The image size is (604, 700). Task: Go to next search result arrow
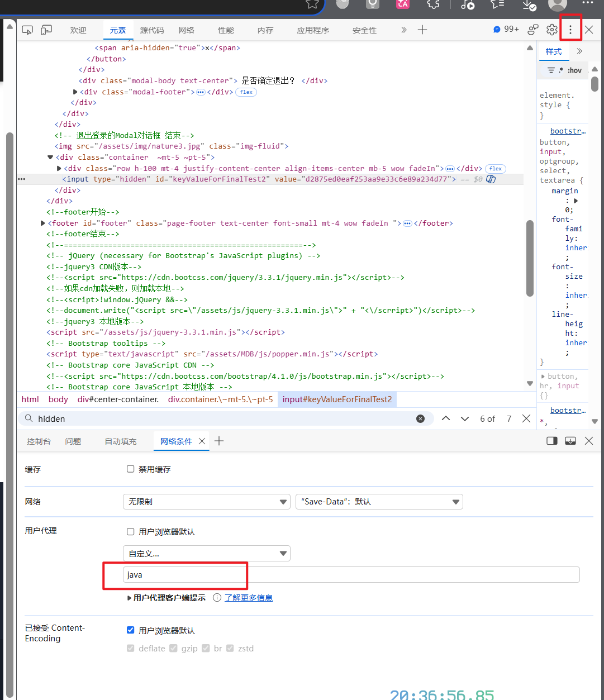point(465,418)
